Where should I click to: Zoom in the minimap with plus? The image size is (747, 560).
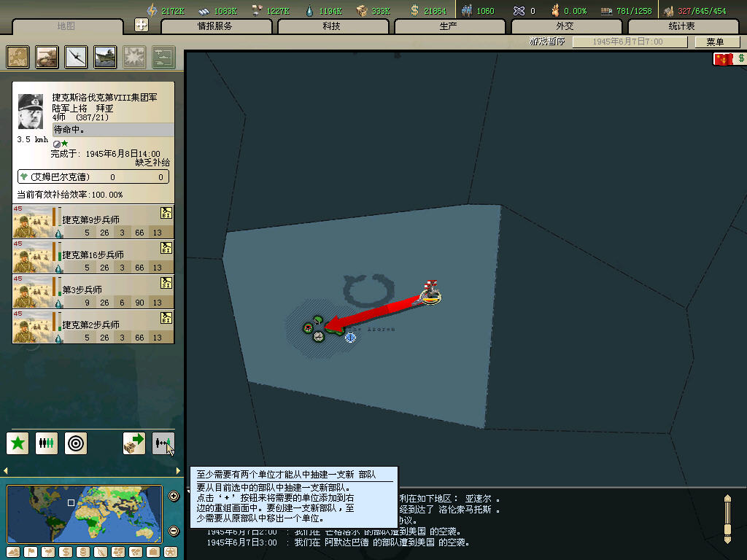pyautogui.click(x=174, y=496)
